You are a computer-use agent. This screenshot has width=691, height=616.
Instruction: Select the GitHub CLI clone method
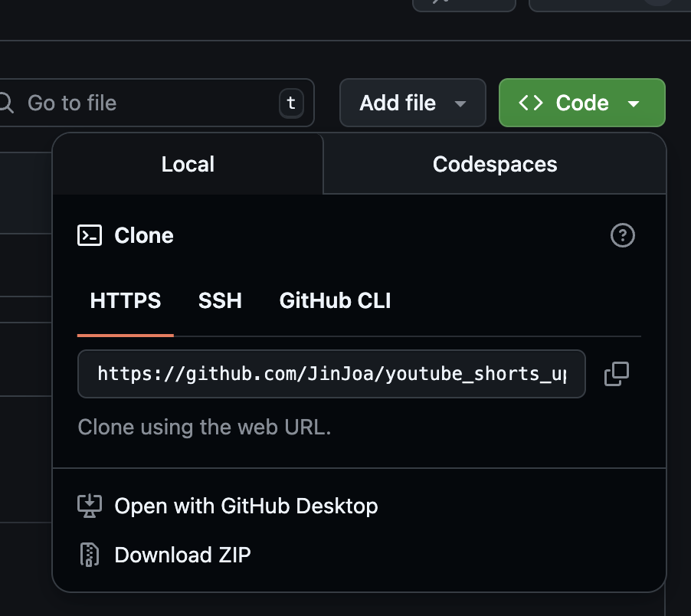tap(335, 301)
